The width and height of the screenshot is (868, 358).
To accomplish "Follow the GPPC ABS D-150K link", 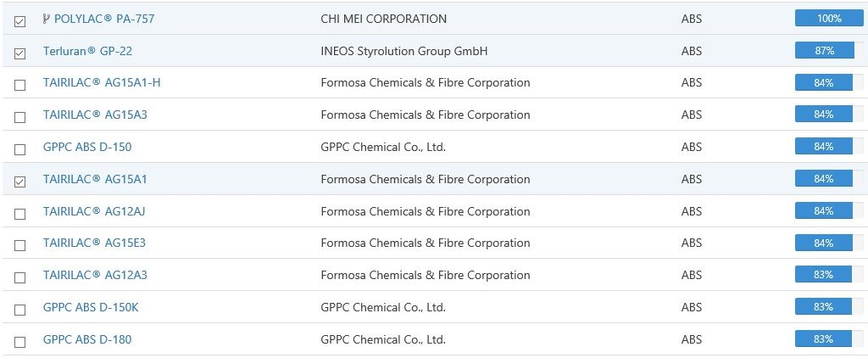I will pyautogui.click(x=91, y=308).
